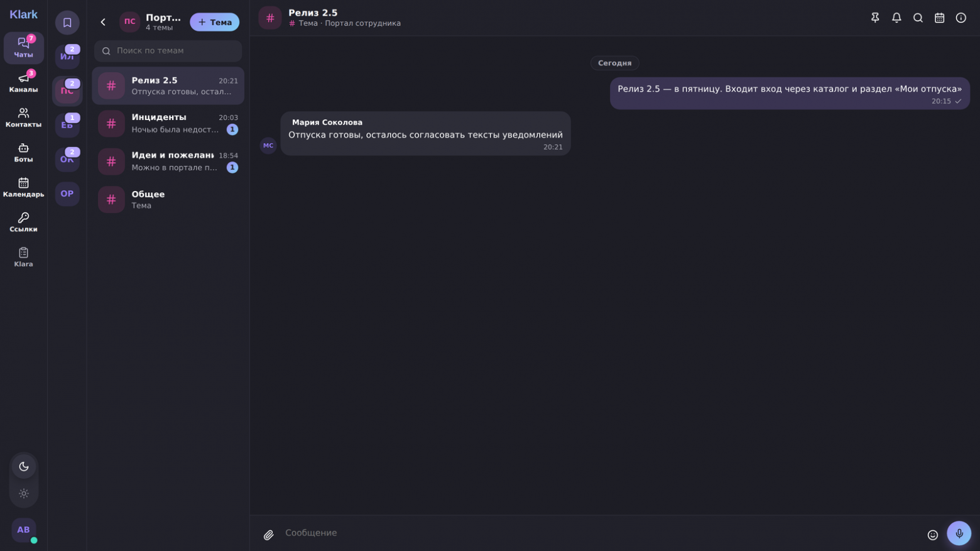Show chat info via the info icon
Viewport: 980px width, 551px height.
coord(961,18)
